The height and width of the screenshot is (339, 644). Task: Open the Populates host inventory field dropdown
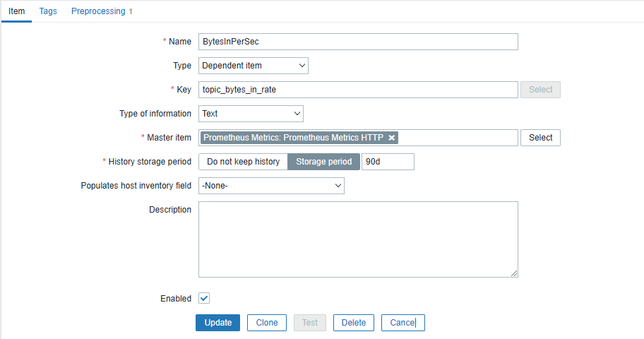click(x=271, y=186)
